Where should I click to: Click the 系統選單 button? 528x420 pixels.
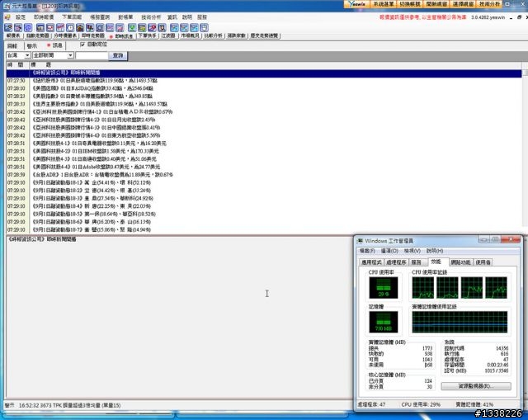(383, 4)
